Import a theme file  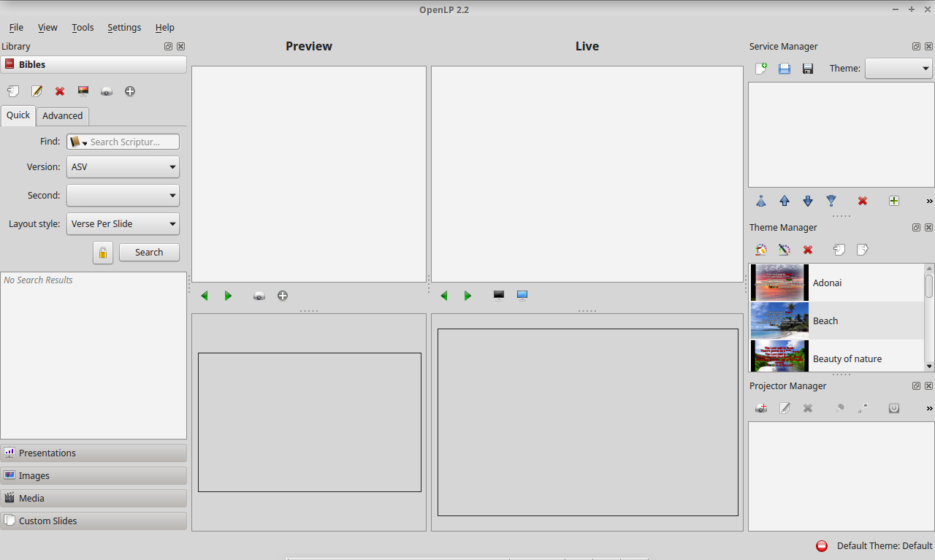coord(839,250)
